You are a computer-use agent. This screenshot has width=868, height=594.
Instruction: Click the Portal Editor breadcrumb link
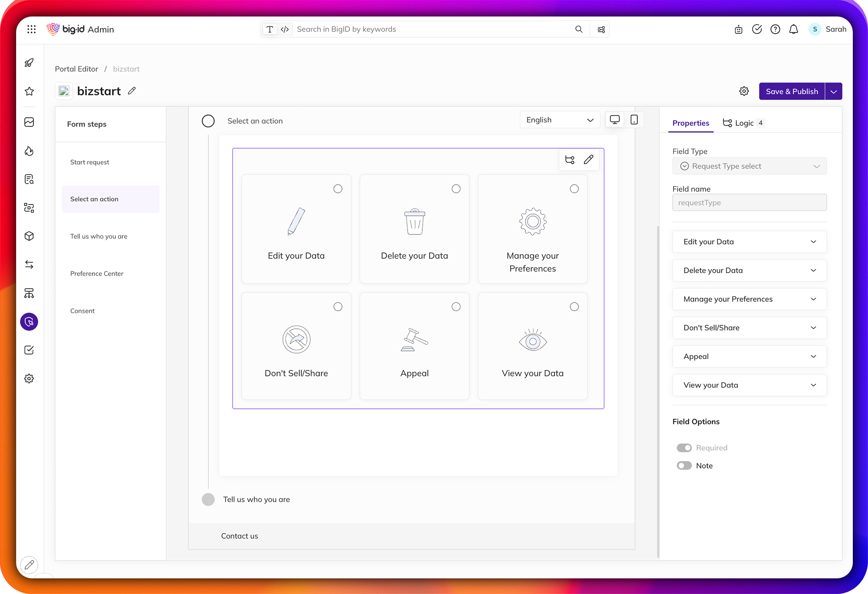pyautogui.click(x=76, y=69)
